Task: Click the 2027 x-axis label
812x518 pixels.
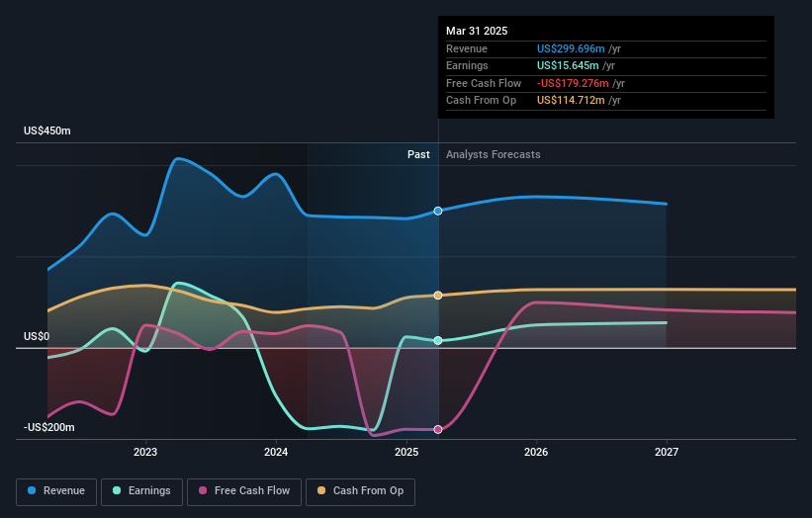Action: tap(667, 453)
